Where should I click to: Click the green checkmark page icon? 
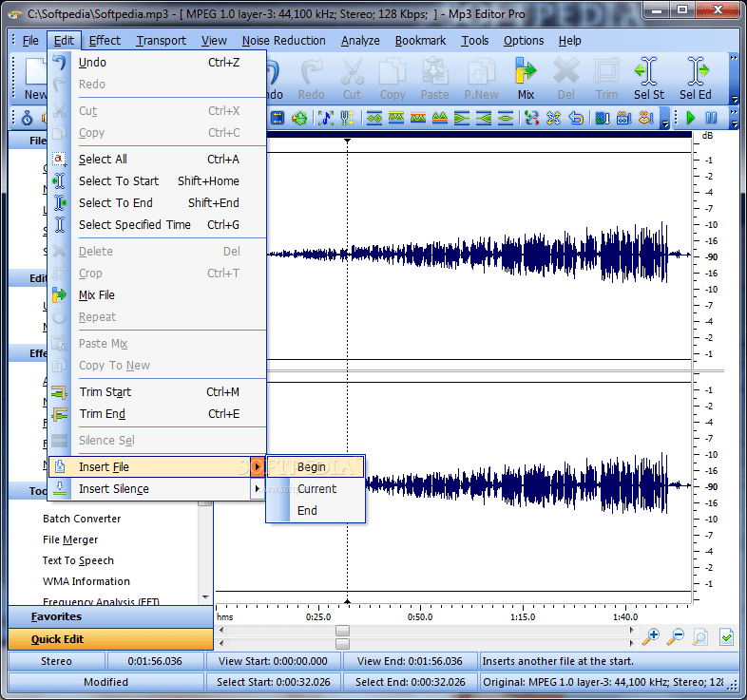click(726, 636)
